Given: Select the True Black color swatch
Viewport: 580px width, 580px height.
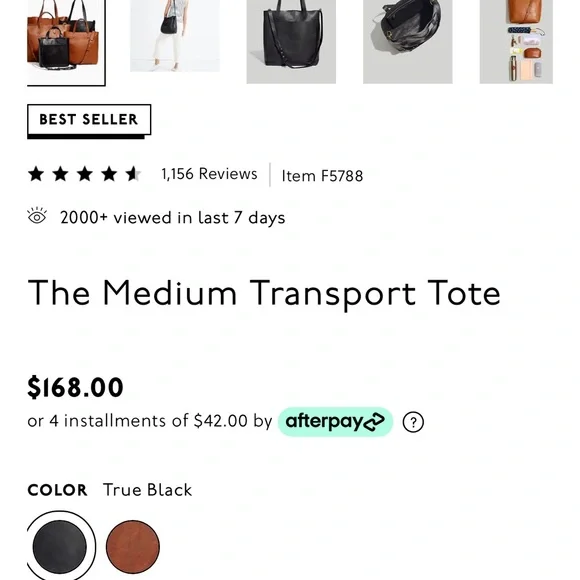Looking at the screenshot, I should (60, 547).
